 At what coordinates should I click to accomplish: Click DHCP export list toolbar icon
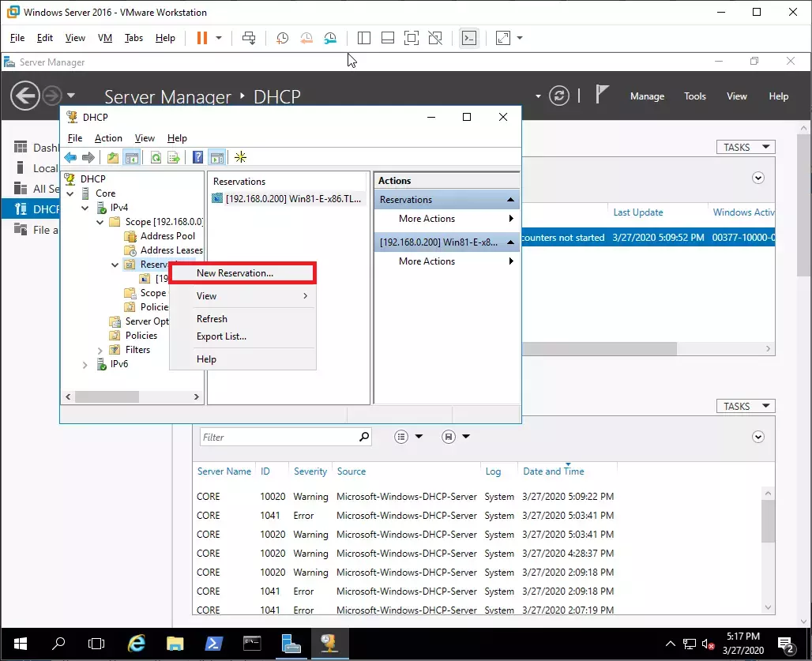click(x=174, y=157)
